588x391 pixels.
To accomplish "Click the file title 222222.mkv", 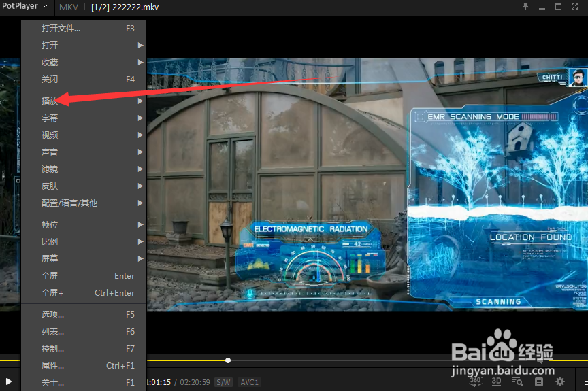I will [135, 7].
